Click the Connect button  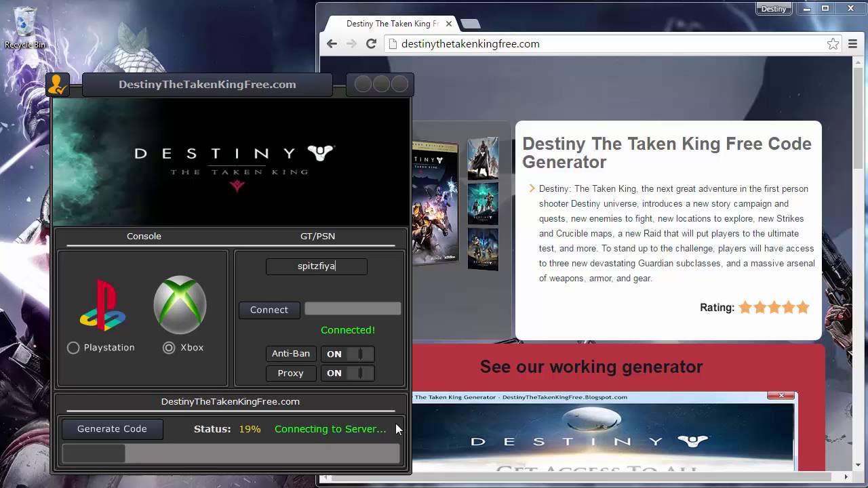[269, 310]
